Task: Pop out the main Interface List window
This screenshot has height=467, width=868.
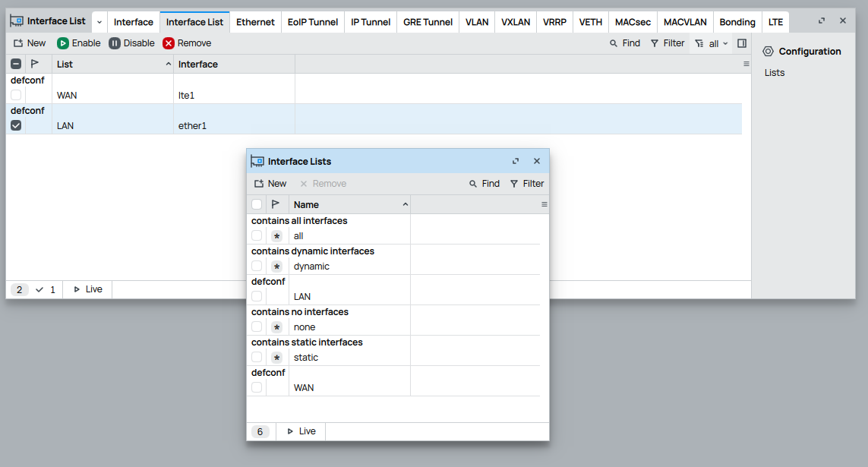Action: [x=822, y=21]
